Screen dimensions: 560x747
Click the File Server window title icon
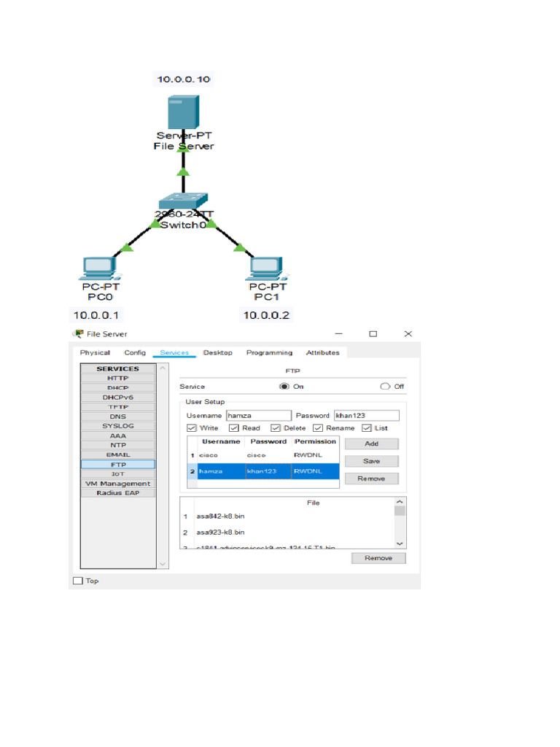click(77, 333)
